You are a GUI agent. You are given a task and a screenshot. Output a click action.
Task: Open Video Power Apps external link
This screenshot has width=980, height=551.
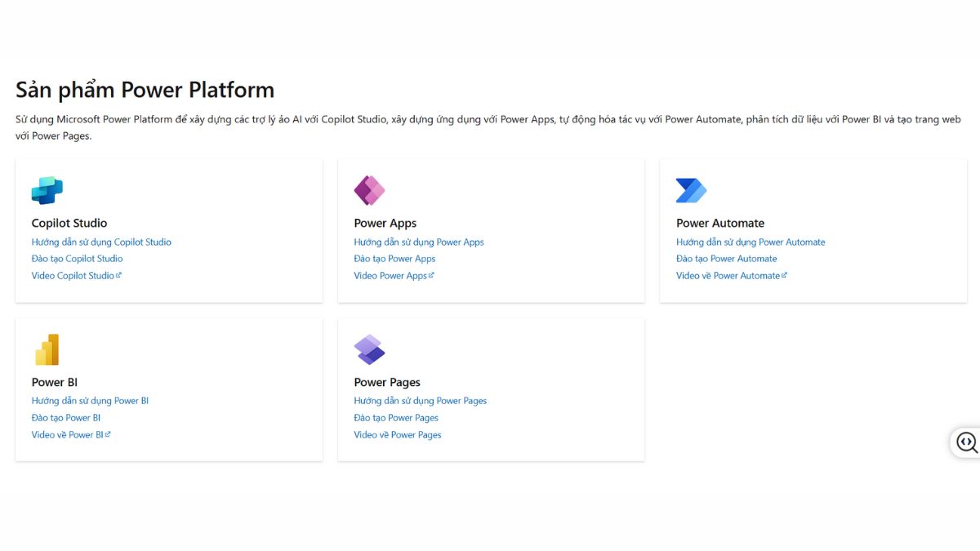[x=394, y=276]
